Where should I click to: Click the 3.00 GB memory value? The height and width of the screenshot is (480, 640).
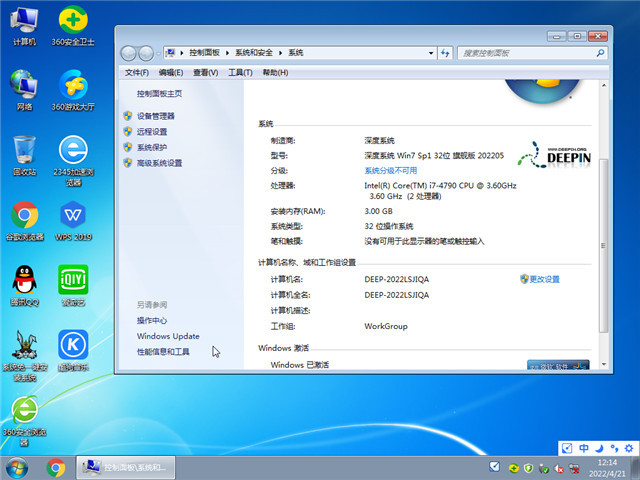click(x=378, y=211)
